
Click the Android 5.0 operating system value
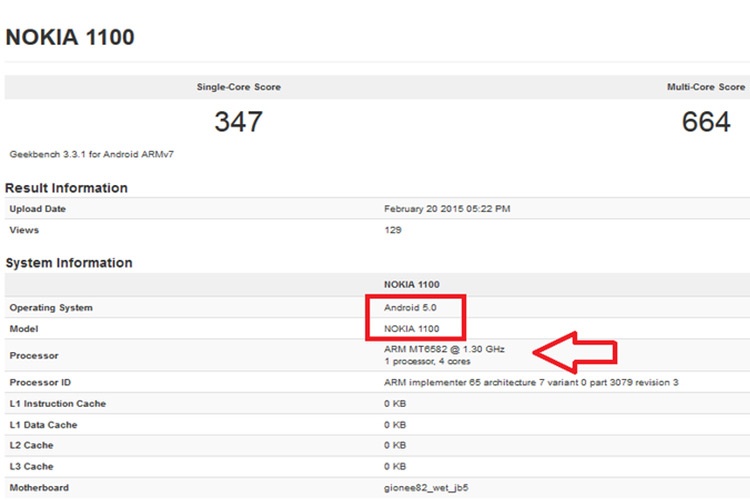pyautogui.click(x=412, y=307)
